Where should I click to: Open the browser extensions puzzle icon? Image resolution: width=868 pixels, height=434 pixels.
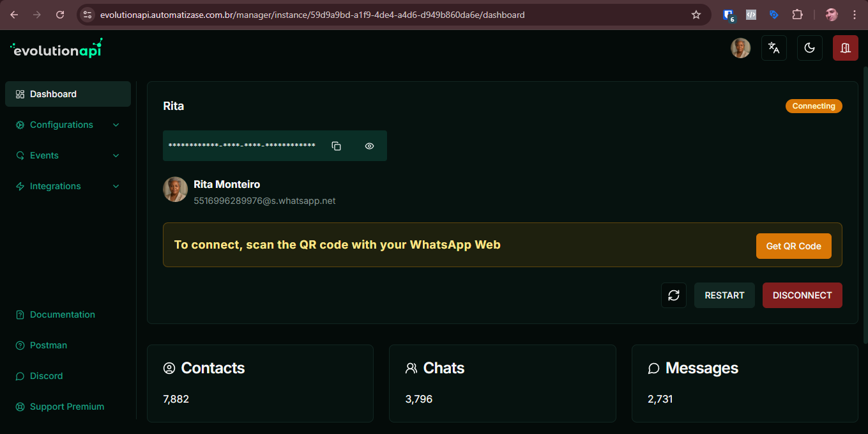pyautogui.click(x=797, y=15)
